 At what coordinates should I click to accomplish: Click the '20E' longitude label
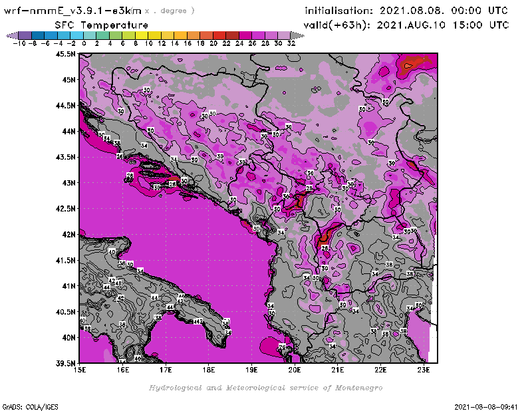point(295,370)
